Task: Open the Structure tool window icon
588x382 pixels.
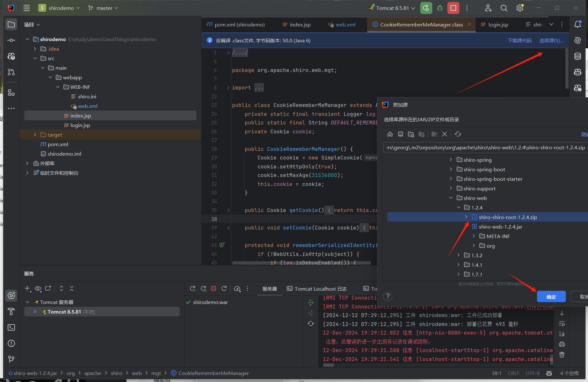Action: [11, 92]
